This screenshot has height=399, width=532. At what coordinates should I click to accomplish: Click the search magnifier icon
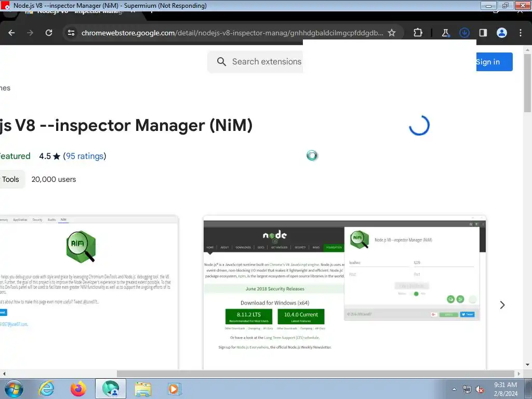(221, 62)
